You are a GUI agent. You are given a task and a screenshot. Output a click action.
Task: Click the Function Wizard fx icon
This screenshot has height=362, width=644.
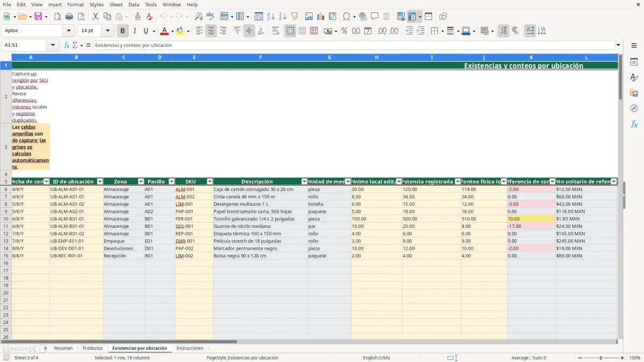pos(67,45)
